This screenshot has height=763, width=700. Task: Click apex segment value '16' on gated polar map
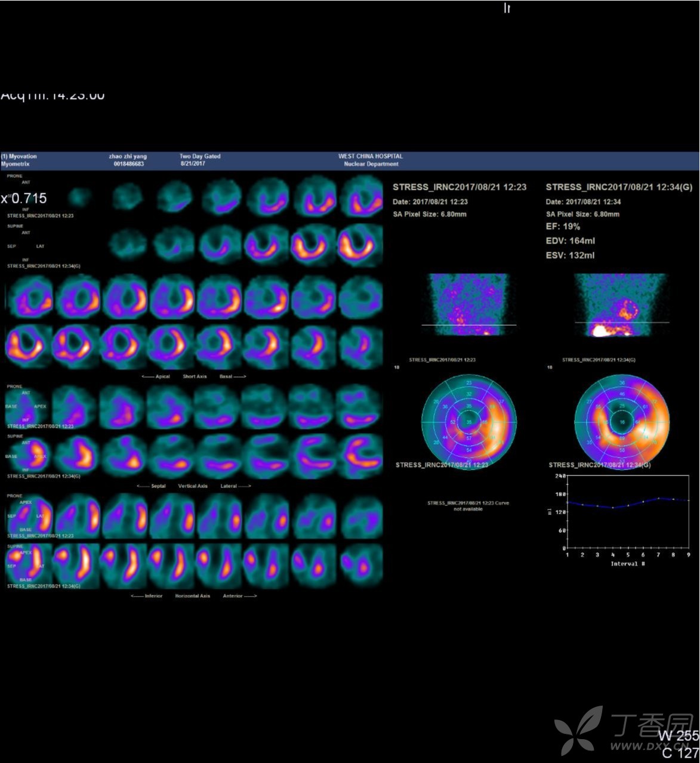click(x=622, y=422)
